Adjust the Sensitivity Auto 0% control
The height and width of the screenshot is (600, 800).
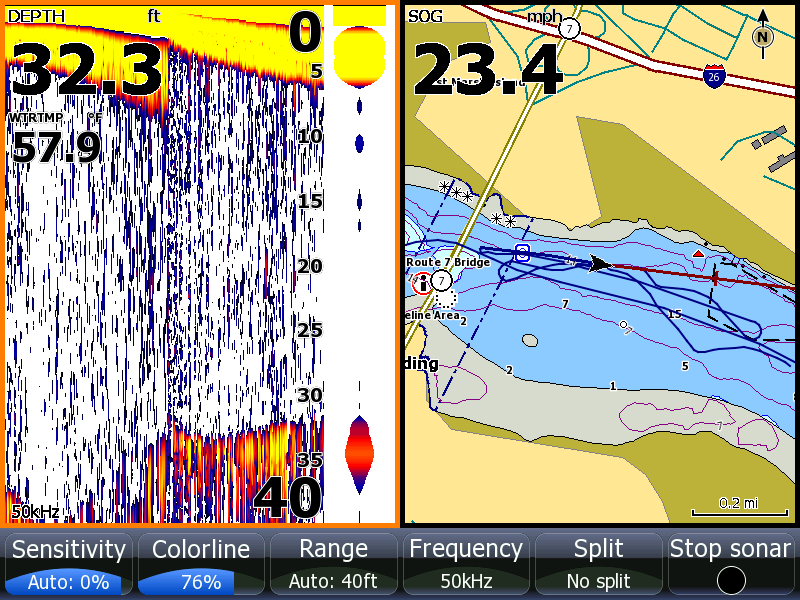(x=69, y=565)
